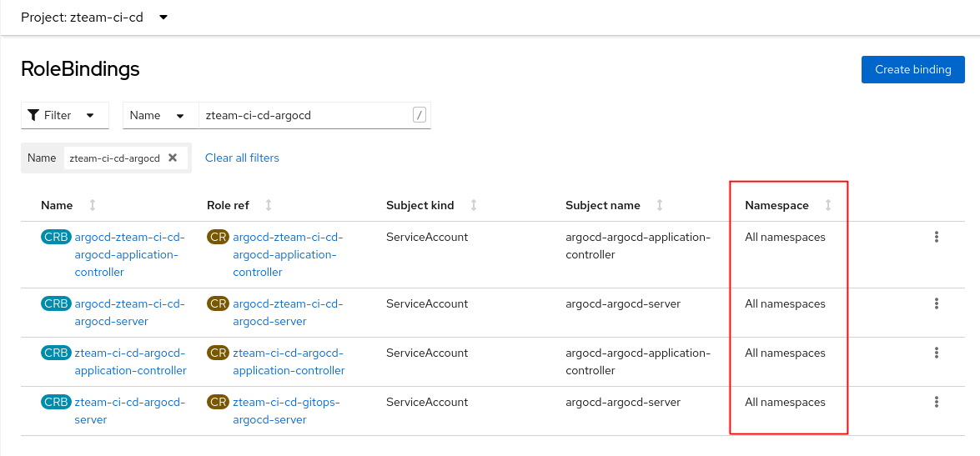Open kebab menu for zteam-ci-cd-argocd-server row
The width and height of the screenshot is (980, 456).
936,403
